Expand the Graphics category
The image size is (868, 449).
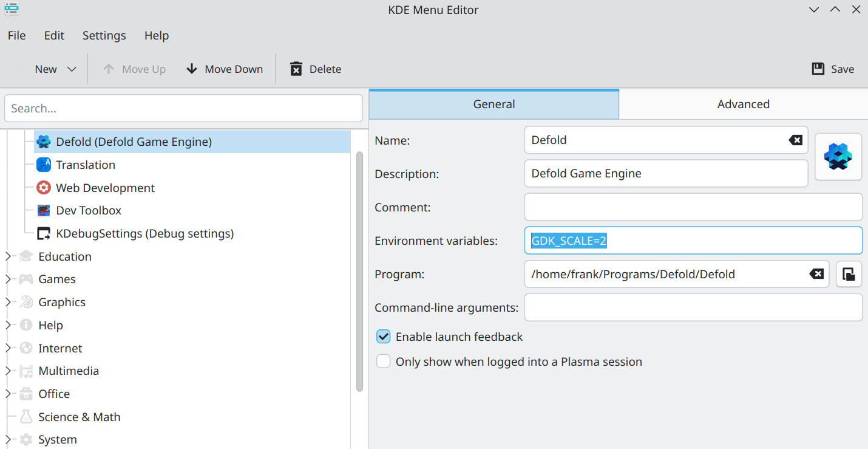point(8,302)
